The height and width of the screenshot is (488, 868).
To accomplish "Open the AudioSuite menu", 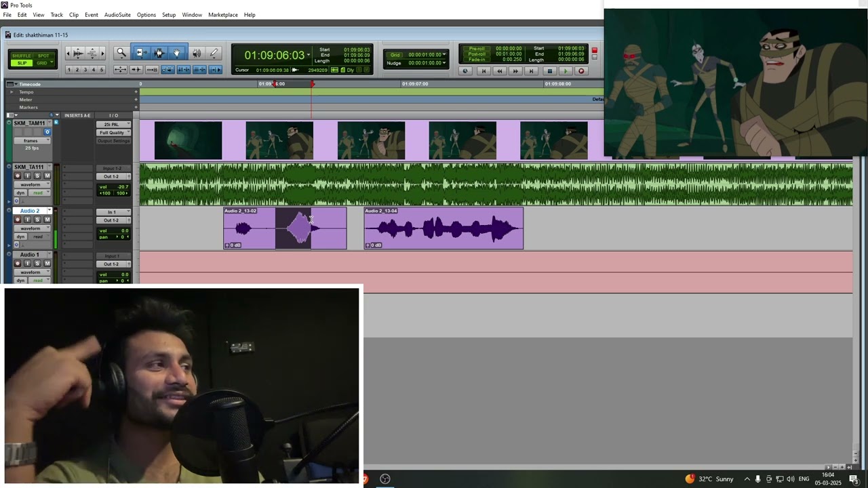I will (117, 15).
